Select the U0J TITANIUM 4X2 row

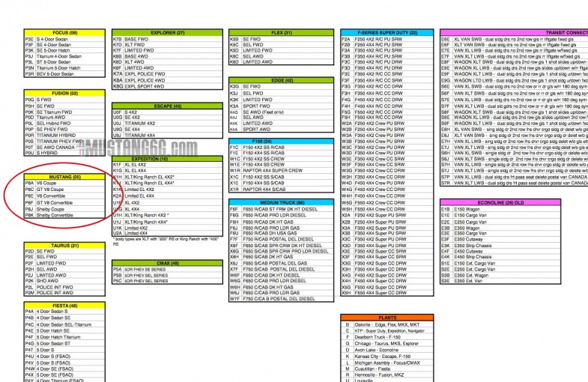(167, 123)
